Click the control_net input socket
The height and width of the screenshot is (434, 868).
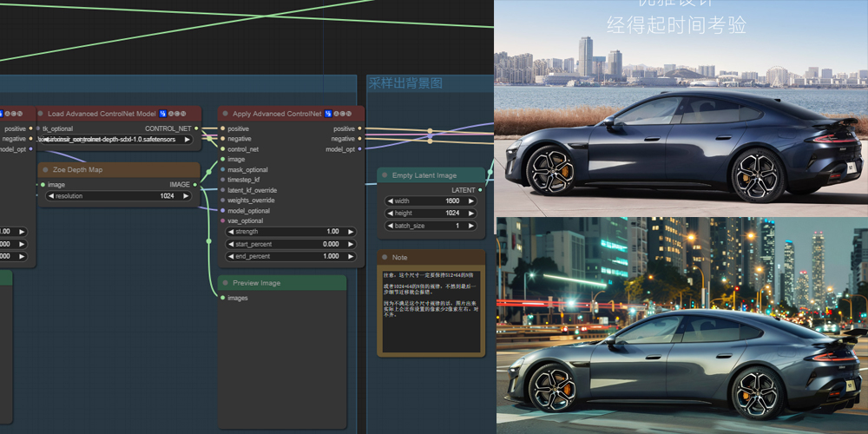point(222,149)
